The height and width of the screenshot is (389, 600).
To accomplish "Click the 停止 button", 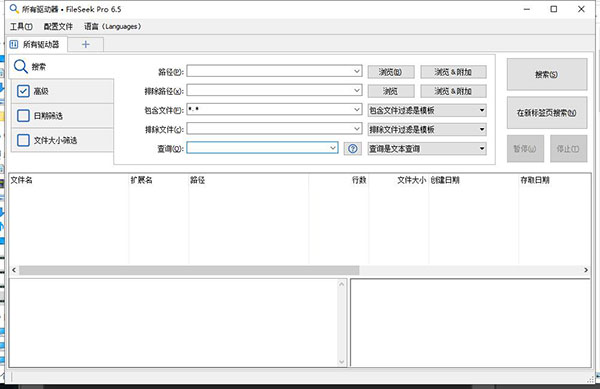I will (x=569, y=149).
